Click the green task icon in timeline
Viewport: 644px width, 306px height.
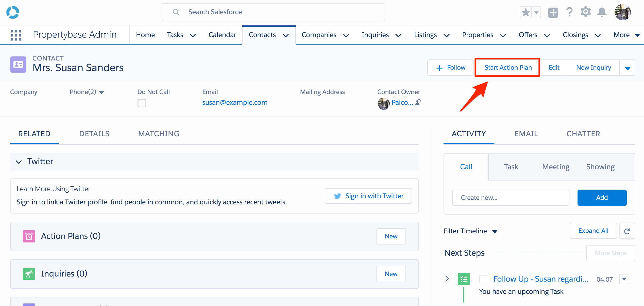coord(464,279)
